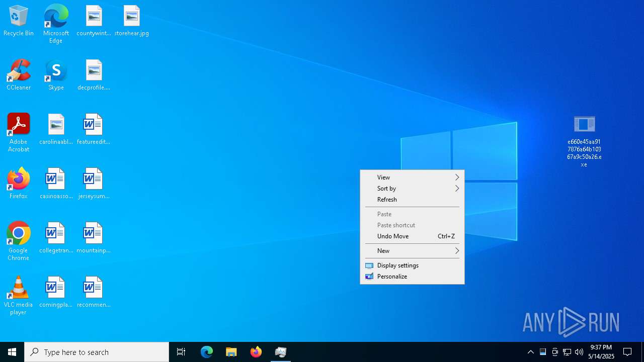Expand the View submenu
This screenshot has height=362, width=644.
[412, 177]
